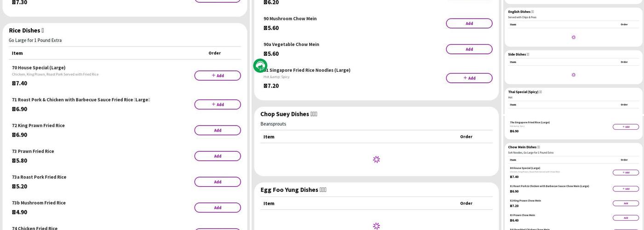Click the Egg Foo Yung Dishes loading spinner
Screen dimensions: 644x230
pos(376,226)
